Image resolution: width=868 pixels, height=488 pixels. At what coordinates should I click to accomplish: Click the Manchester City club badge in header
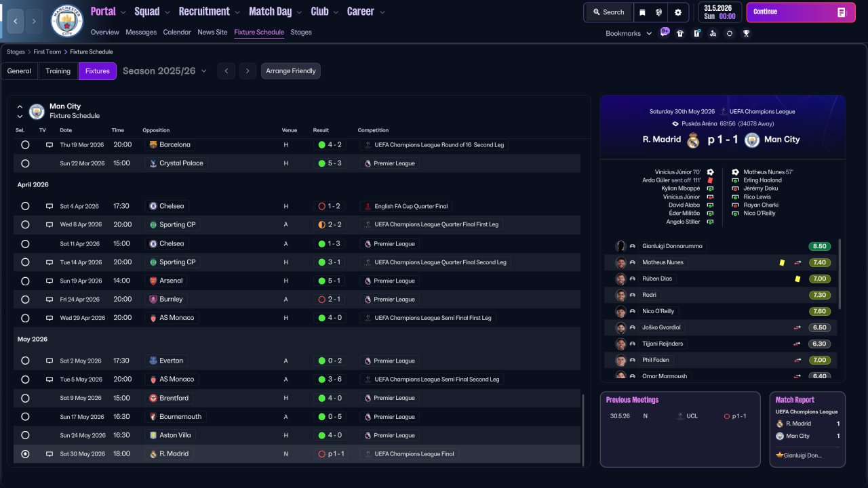[x=67, y=21]
